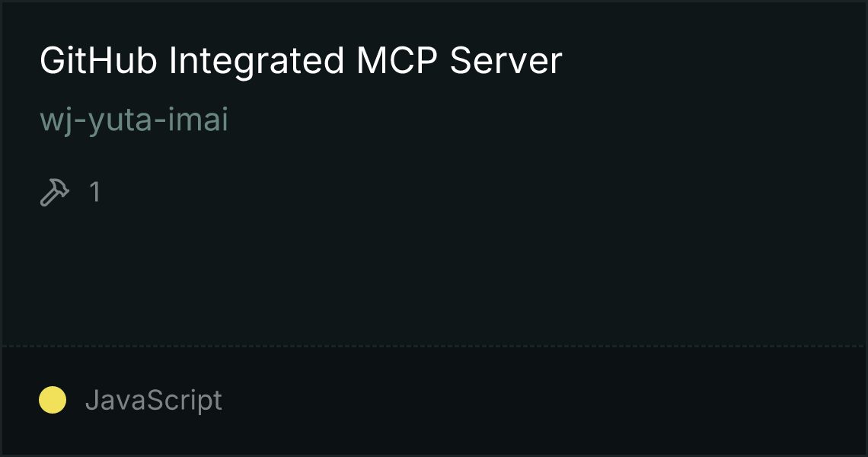The height and width of the screenshot is (457, 868).
Task: Select the JavaScript language label
Action: (153, 401)
